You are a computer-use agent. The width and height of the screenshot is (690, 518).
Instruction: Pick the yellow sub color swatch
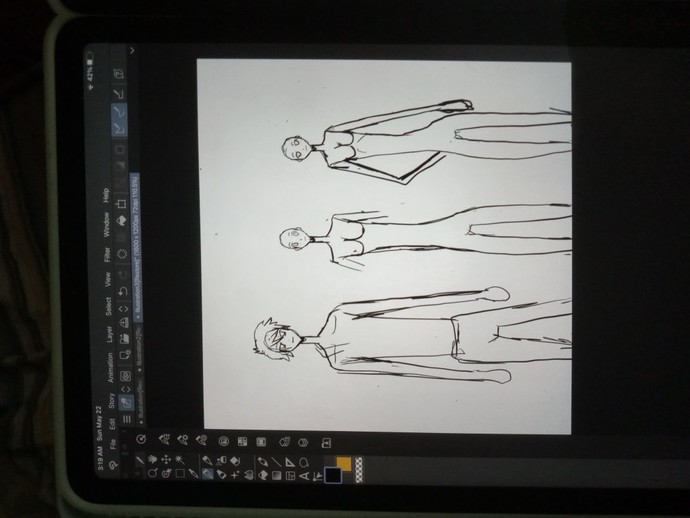(344, 463)
